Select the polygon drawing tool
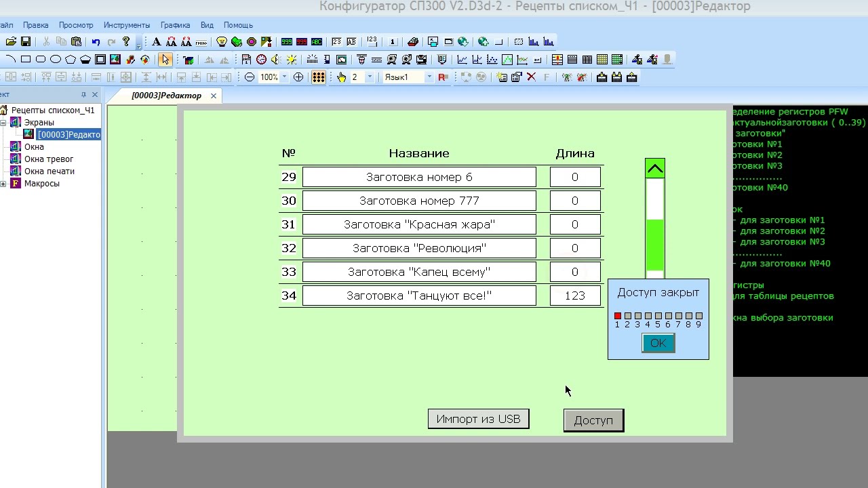Image resolution: width=868 pixels, height=488 pixels. 71,60
